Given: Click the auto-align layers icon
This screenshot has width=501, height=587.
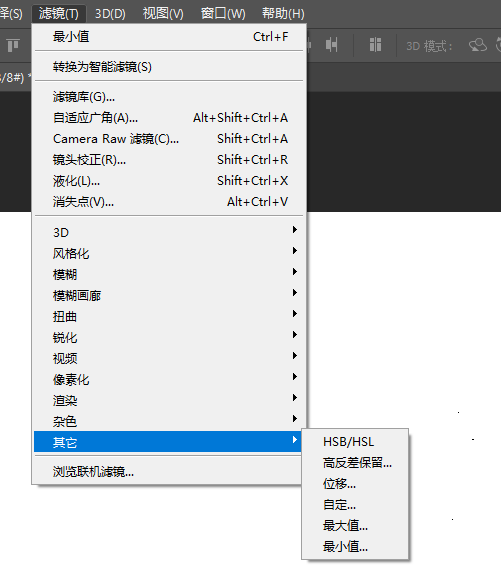Looking at the screenshot, I should (375, 45).
